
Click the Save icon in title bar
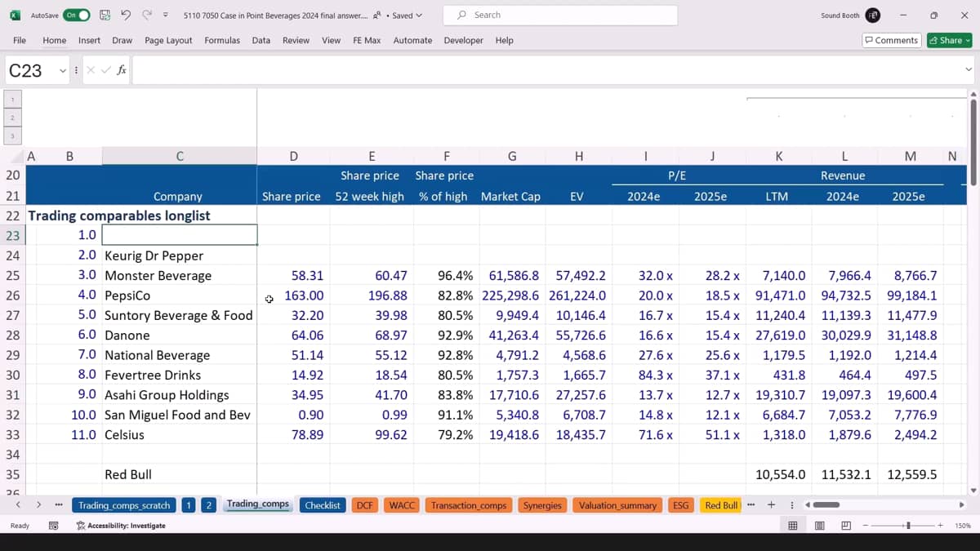point(105,15)
